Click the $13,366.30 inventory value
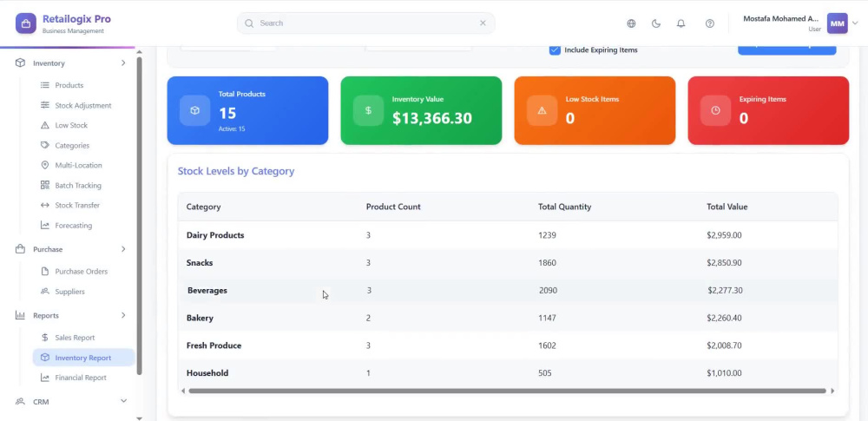The width and height of the screenshot is (868, 421). 432,118
